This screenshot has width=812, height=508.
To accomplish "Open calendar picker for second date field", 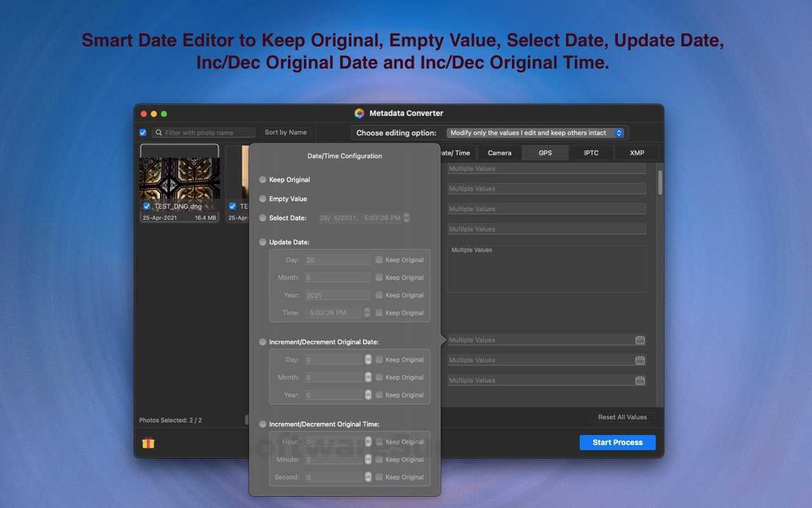I will pyautogui.click(x=640, y=361).
